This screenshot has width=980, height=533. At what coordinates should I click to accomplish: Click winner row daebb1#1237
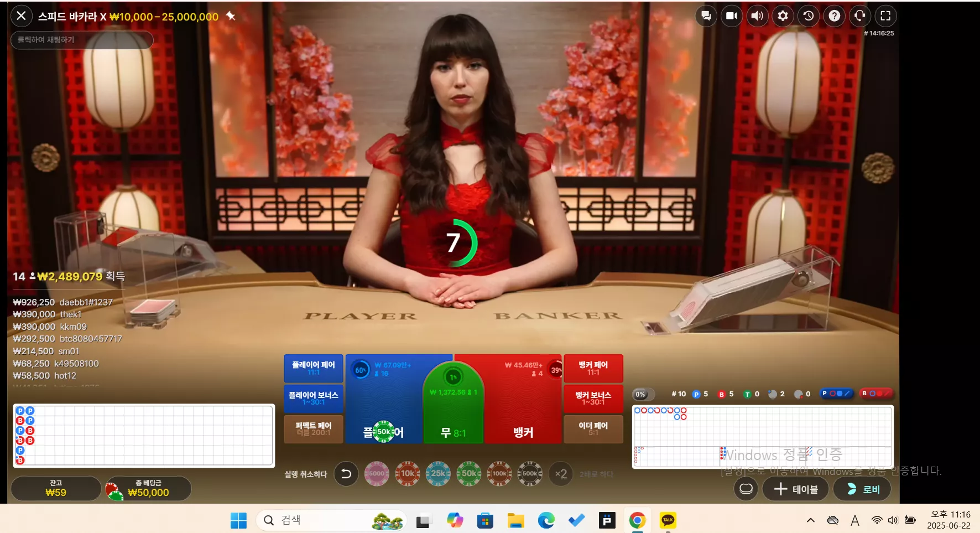[63, 302]
